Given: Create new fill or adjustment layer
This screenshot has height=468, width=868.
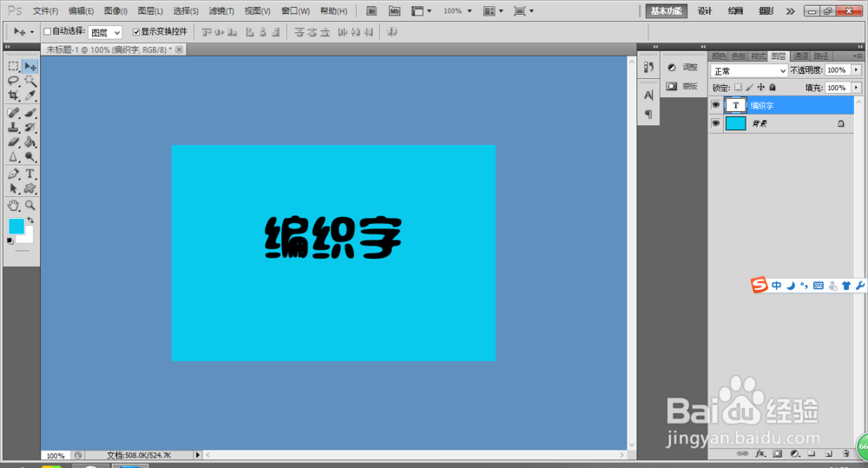Looking at the screenshot, I should (795, 453).
